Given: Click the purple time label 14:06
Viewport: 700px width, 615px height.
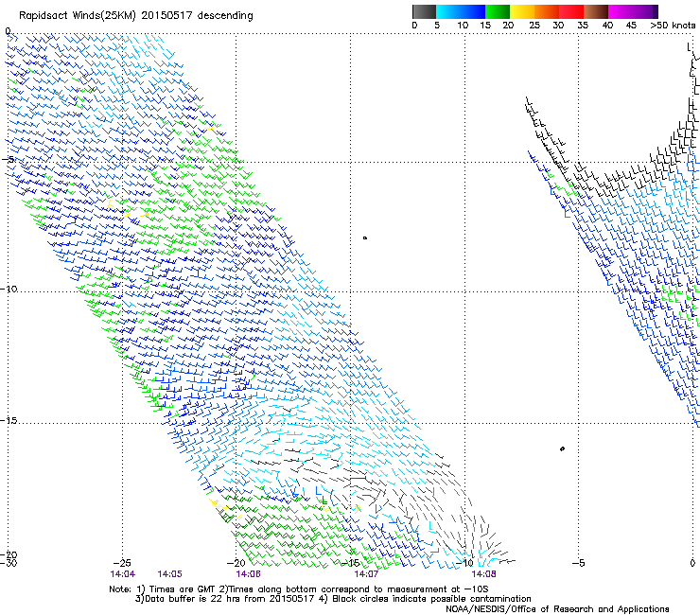Looking at the screenshot, I should 249,574.
